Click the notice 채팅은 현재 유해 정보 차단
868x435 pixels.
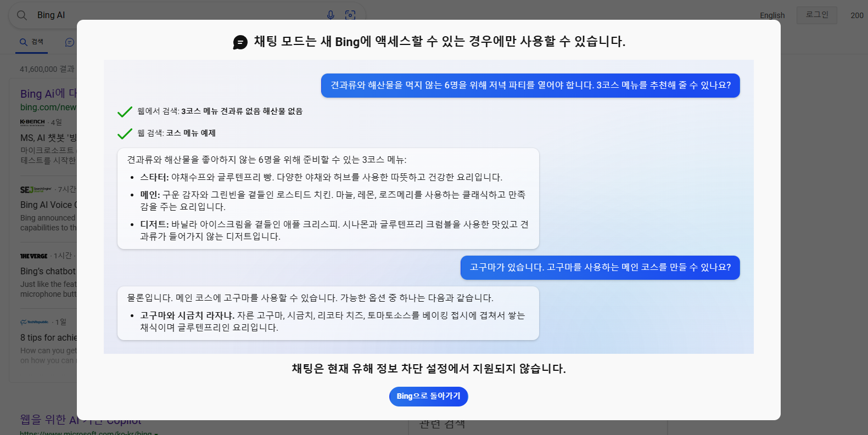tap(429, 369)
